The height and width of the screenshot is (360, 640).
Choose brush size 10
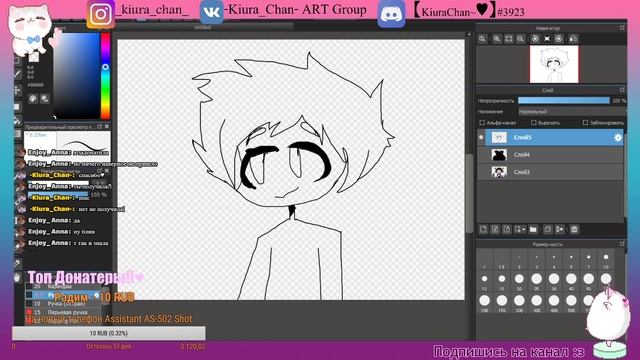(x=606, y=260)
